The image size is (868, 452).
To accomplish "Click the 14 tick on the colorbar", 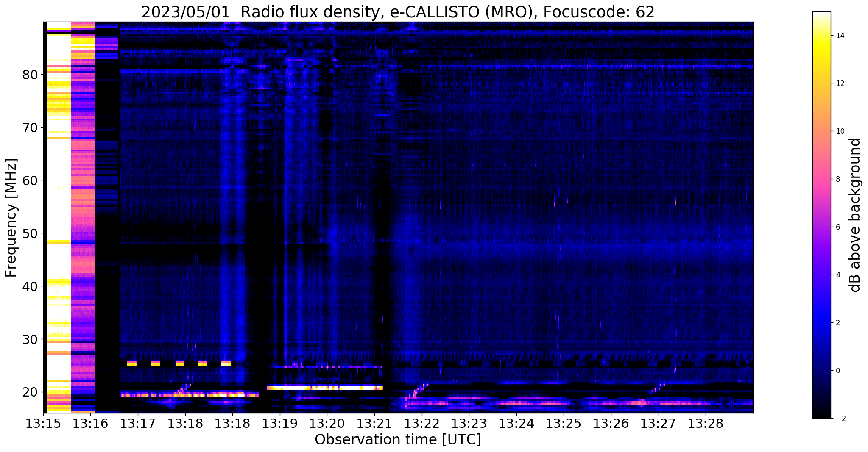I will pyautogui.click(x=840, y=36).
